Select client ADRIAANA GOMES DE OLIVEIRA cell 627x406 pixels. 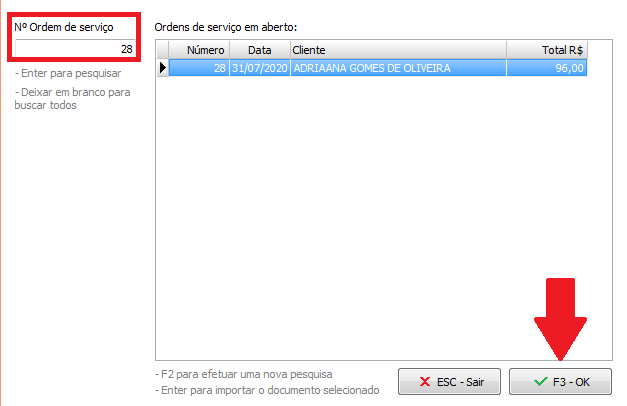[398, 68]
